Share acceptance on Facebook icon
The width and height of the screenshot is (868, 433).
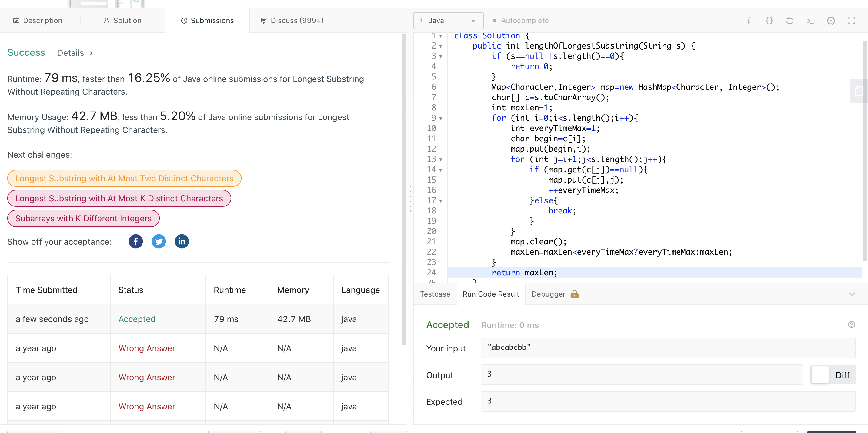coord(135,241)
